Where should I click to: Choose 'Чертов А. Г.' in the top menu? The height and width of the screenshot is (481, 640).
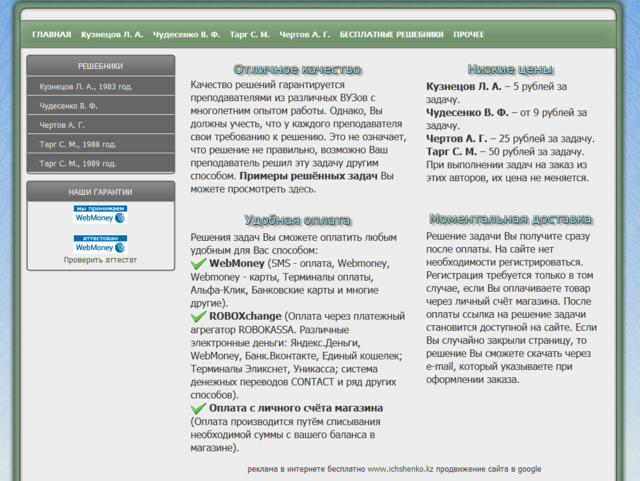[x=306, y=35]
